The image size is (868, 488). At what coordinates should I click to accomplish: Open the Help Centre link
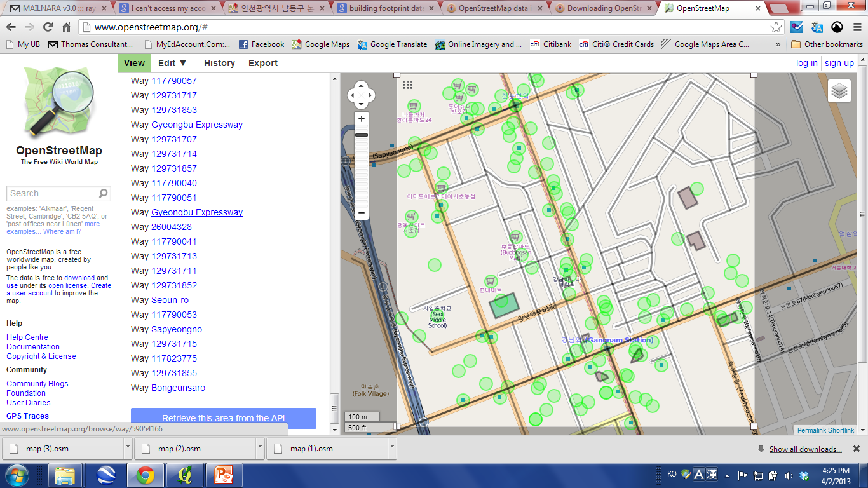(x=27, y=337)
